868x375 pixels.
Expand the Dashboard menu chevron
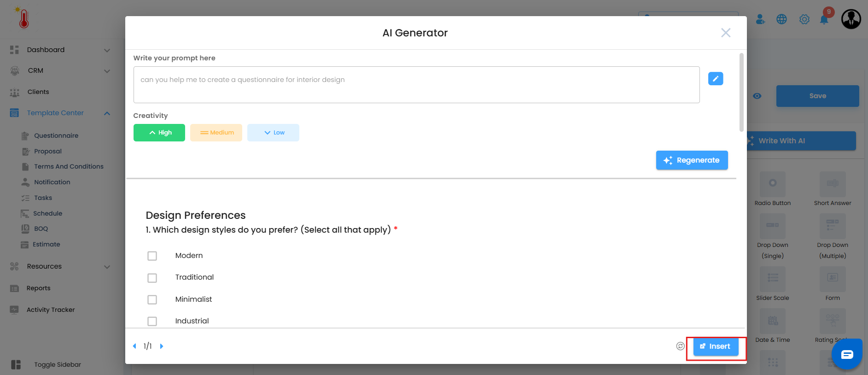[107, 50]
